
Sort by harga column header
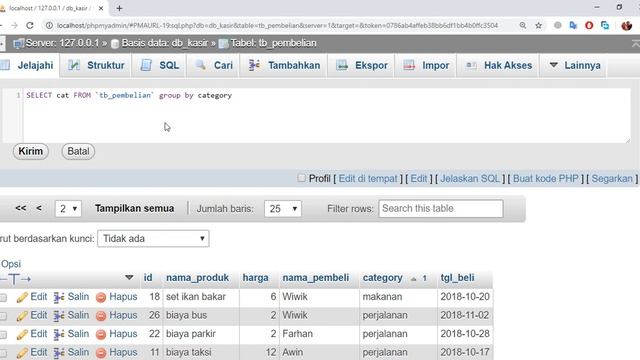click(256, 278)
